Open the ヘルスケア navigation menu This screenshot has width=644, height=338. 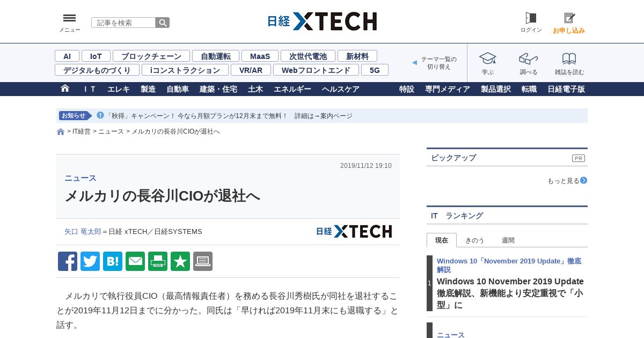[341, 89]
